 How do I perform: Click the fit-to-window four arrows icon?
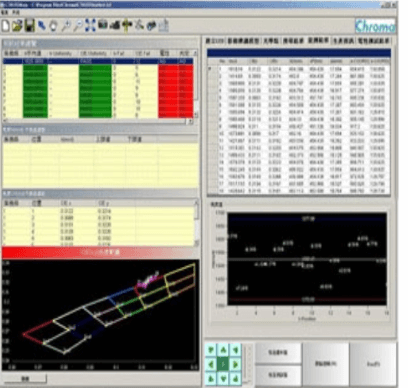pyautogui.click(x=90, y=25)
